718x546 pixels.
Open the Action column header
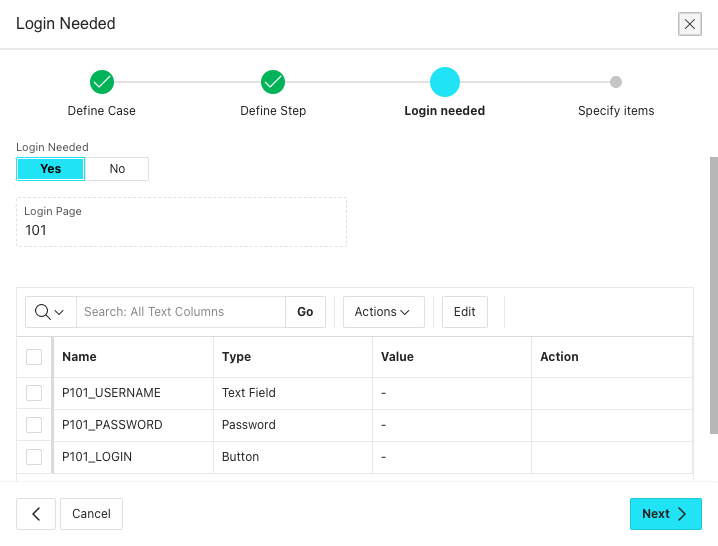coord(612,357)
